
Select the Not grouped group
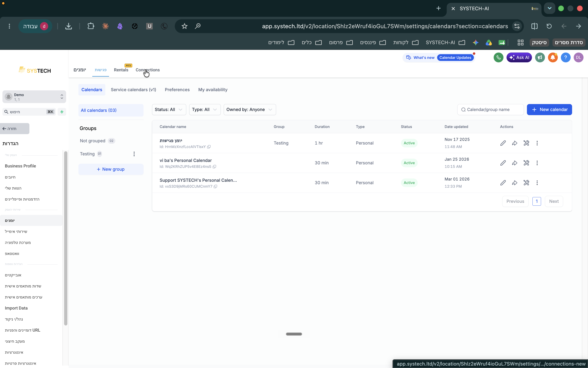coord(97,141)
